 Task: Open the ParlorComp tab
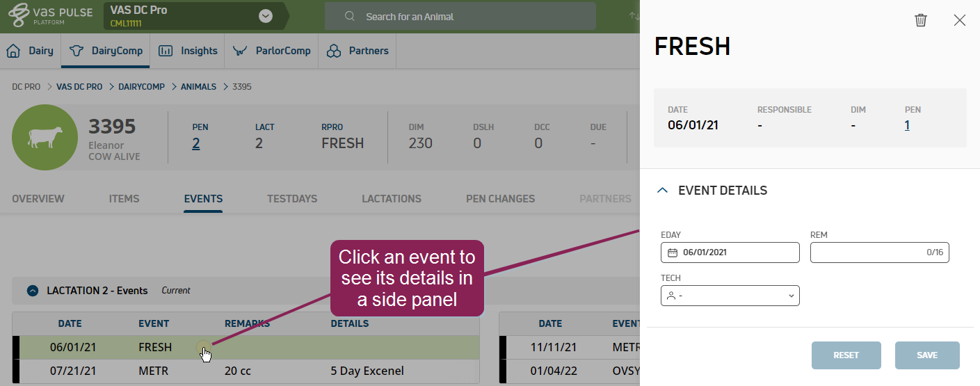click(x=272, y=51)
